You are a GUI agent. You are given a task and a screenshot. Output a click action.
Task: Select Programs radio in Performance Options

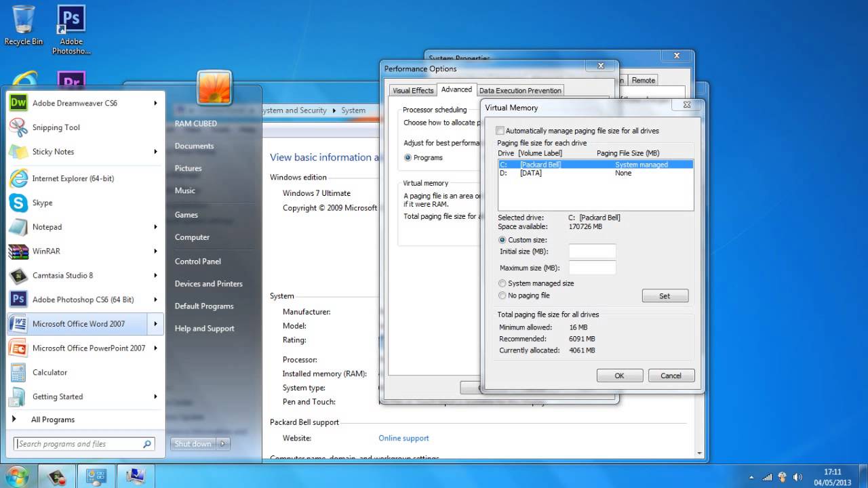[x=408, y=157]
